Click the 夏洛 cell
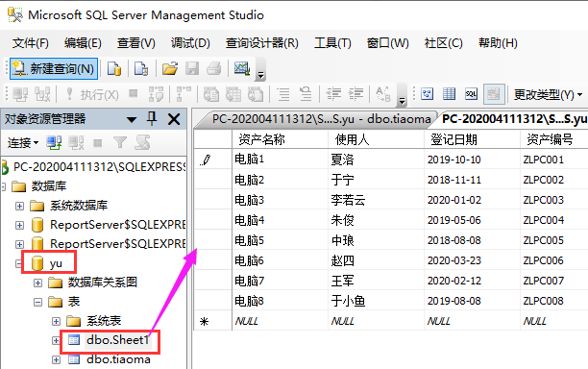 click(376, 160)
